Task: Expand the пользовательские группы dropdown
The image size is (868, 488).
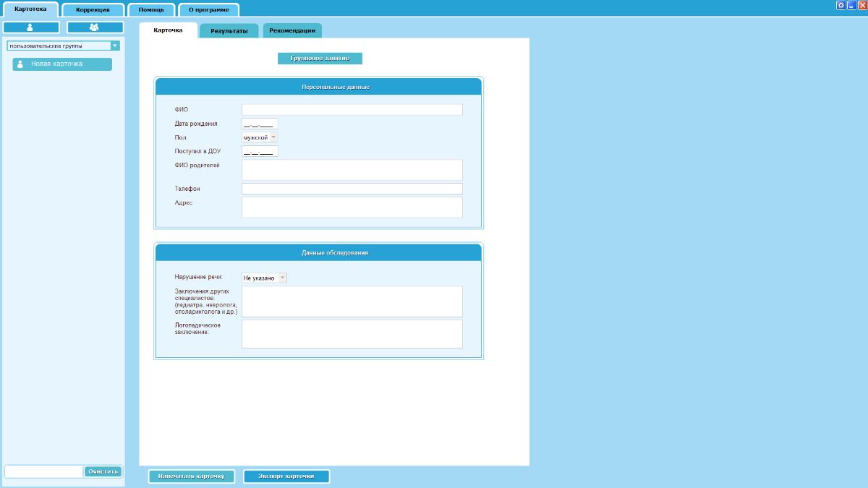Action: coord(115,46)
